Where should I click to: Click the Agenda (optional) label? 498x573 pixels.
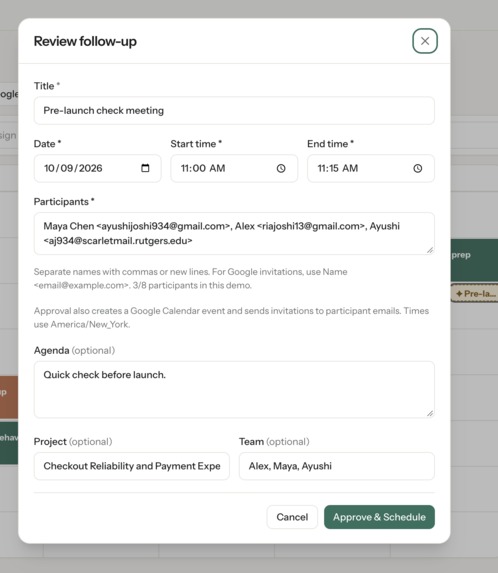pos(74,350)
